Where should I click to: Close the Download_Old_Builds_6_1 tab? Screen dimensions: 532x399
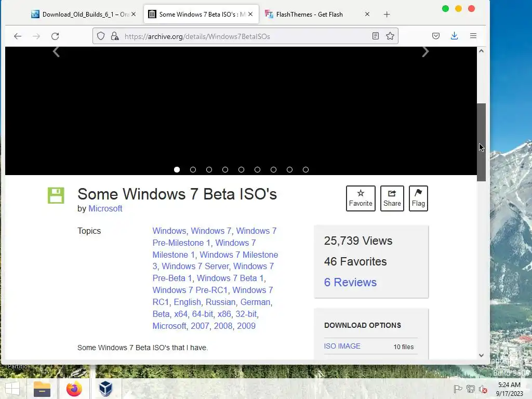[x=134, y=14]
